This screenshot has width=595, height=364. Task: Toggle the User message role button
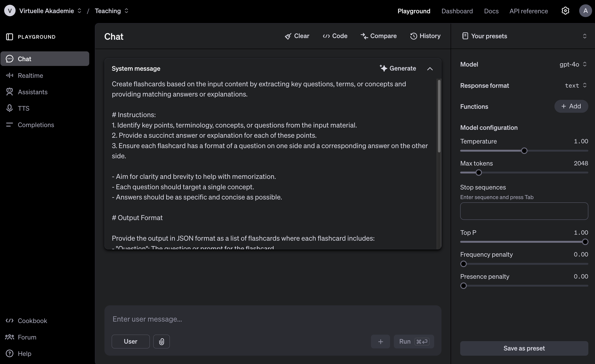[x=130, y=341]
